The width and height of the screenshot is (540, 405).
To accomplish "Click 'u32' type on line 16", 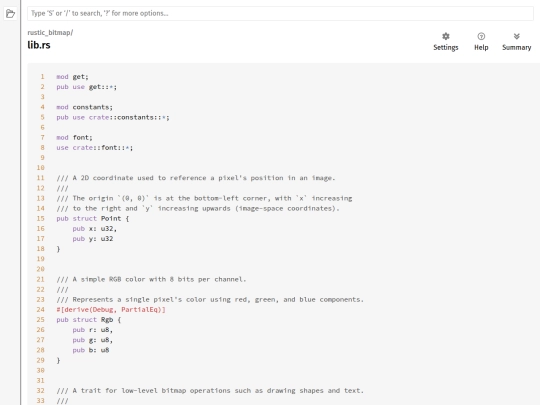I will pyautogui.click(x=107, y=229).
